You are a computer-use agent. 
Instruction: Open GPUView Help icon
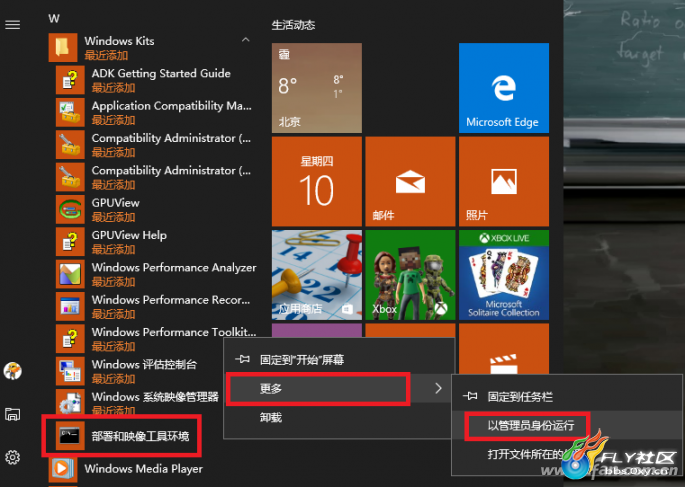[x=70, y=242]
